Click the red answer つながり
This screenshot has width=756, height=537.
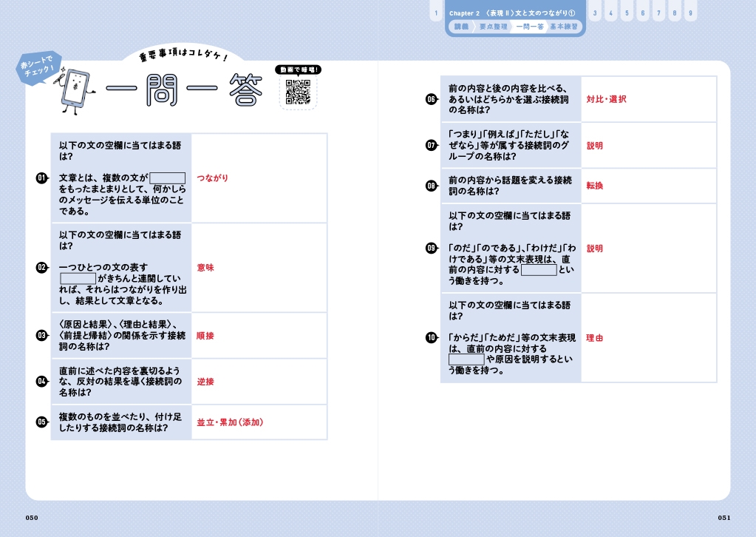point(213,178)
